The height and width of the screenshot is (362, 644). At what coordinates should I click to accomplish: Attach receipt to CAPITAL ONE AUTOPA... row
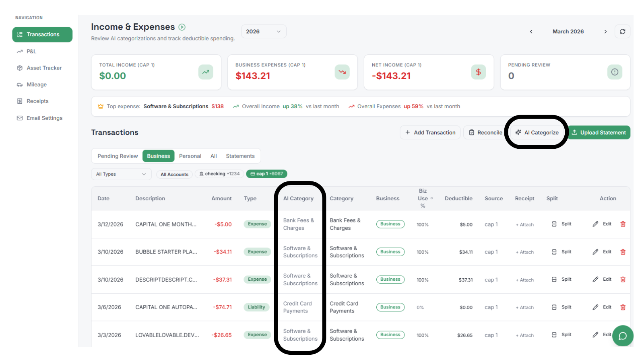tap(525, 307)
